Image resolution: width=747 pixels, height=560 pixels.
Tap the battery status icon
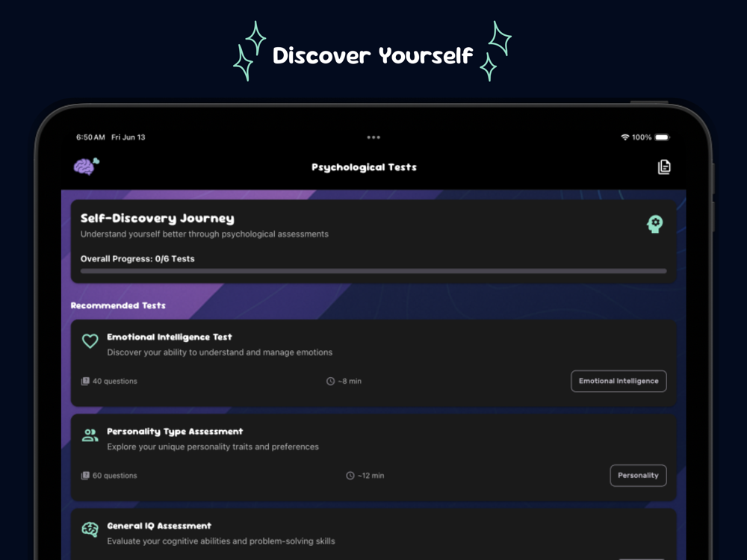(x=663, y=137)
